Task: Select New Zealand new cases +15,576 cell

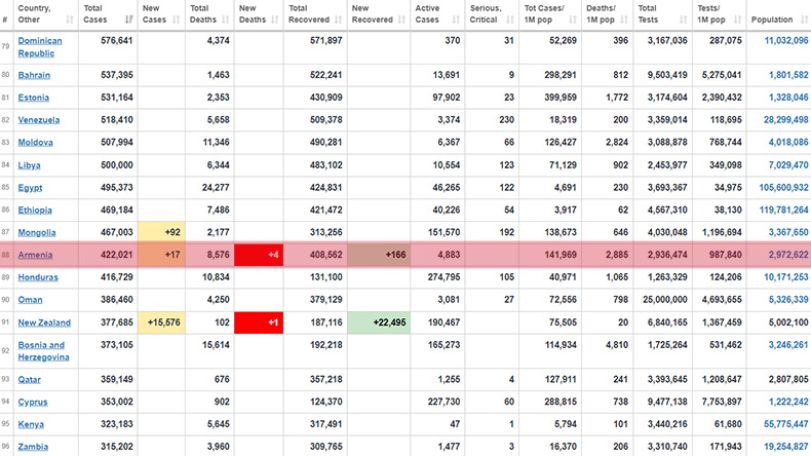Action: point(161,323)
